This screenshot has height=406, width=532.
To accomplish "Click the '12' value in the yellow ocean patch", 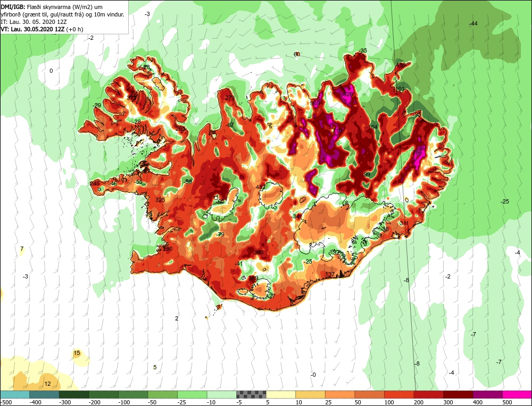I will pyautogui.click(x=47, y=384).
